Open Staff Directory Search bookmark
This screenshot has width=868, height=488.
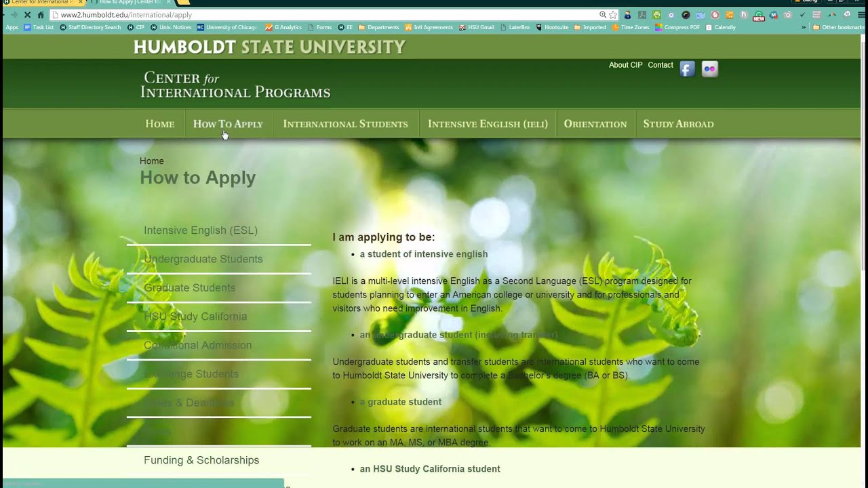click(x=90, y=28)
